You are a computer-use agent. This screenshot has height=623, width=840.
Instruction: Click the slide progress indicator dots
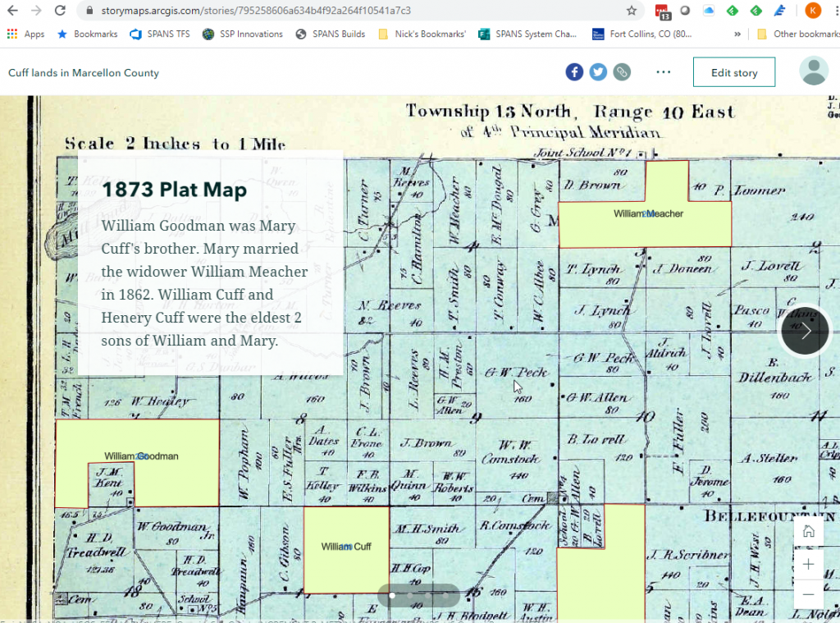pos(417,595)
